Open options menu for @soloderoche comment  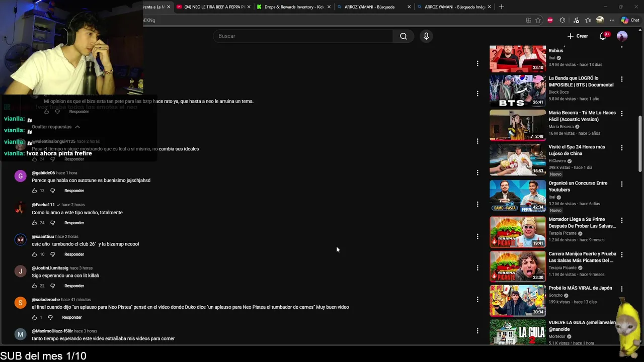[477, 300]
